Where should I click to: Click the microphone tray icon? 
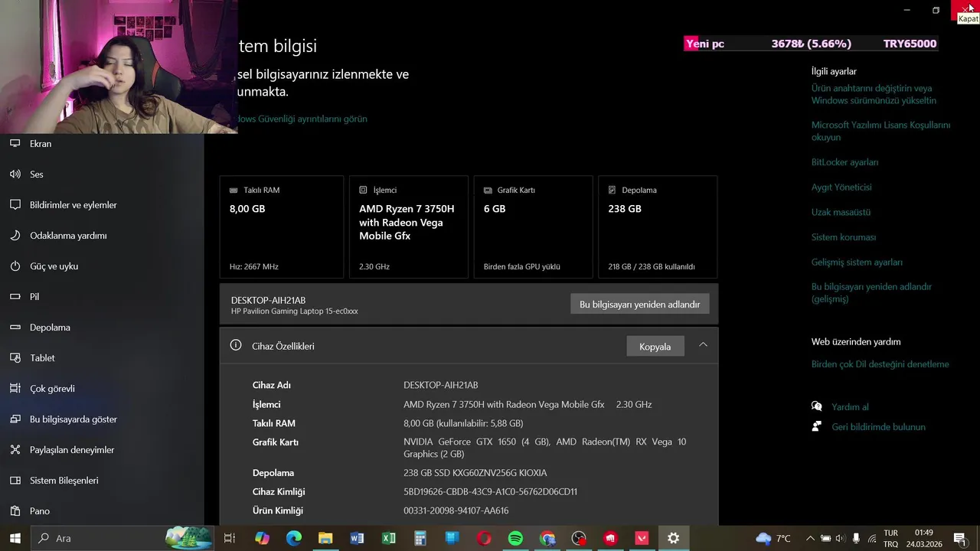coord(856,538)
